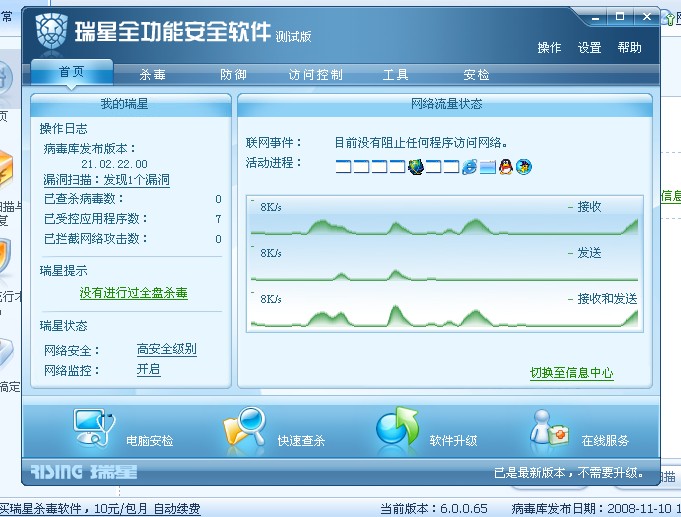
Task: Open the 电脑安检 computer checkup icon
Action: coord(94,428)
